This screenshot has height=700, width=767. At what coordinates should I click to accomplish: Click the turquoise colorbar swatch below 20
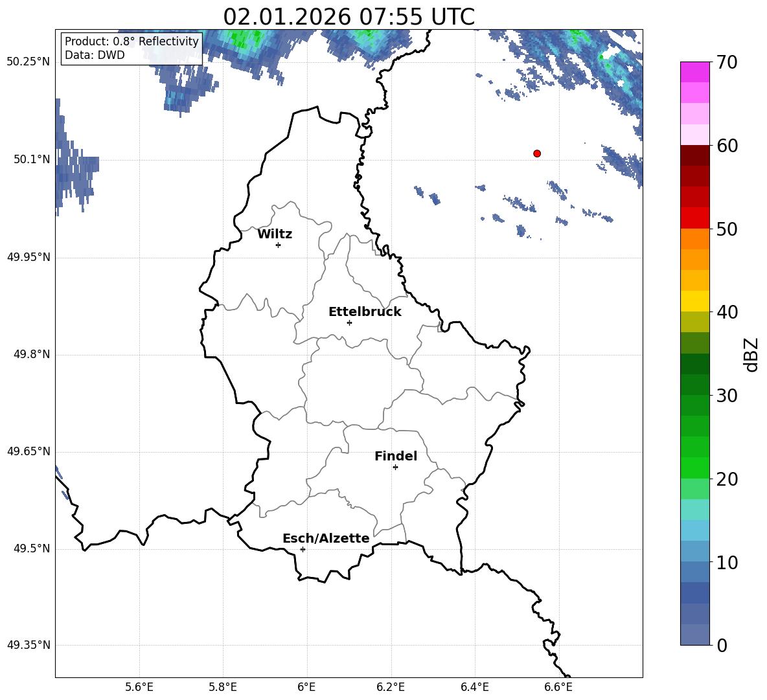694,510
